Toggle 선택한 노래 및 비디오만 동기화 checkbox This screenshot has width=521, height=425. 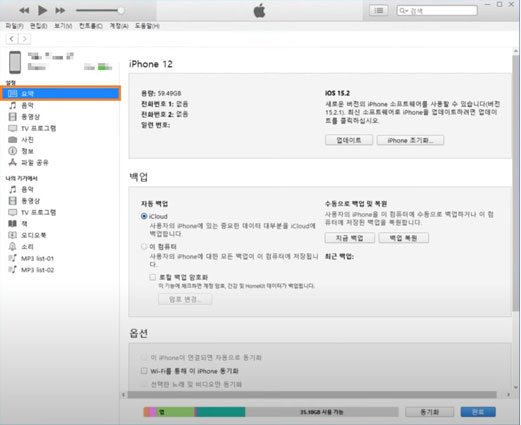(x=144, y=384)
